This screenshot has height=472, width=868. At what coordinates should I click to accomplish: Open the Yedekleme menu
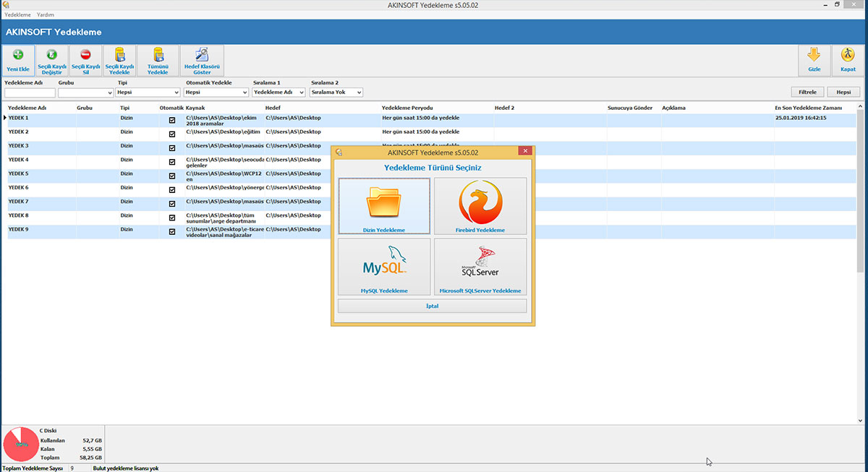click(18, 14)
